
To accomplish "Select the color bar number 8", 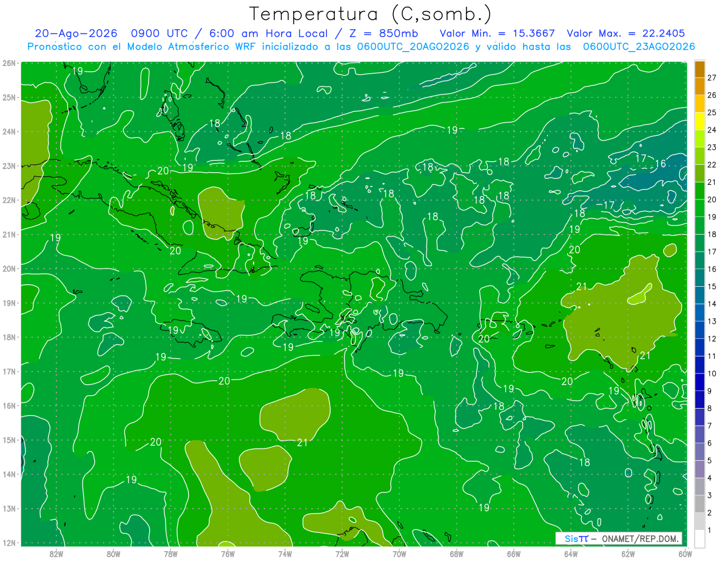I will (709, 409).
